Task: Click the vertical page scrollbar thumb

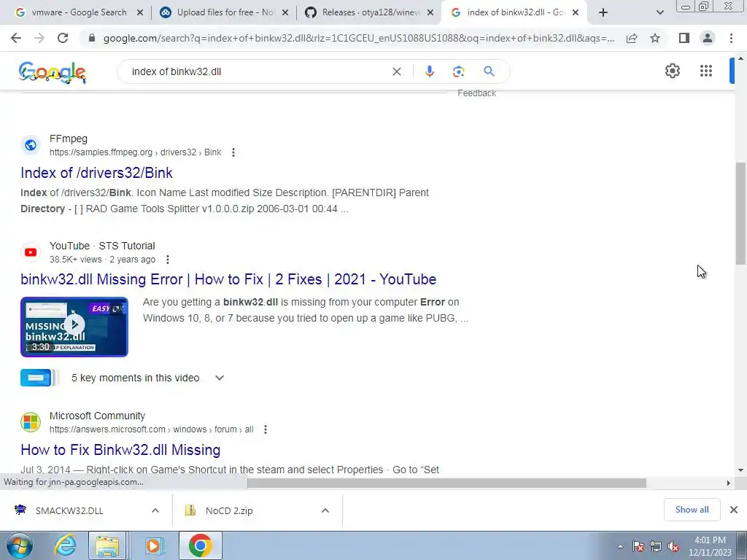Action: (740, 213)
